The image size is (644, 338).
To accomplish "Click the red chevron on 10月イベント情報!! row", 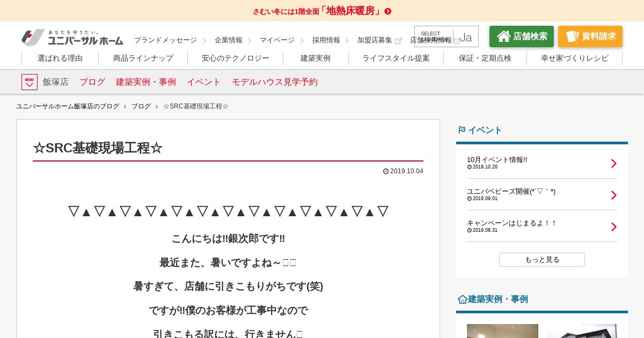I will click(x=614, y=164).
